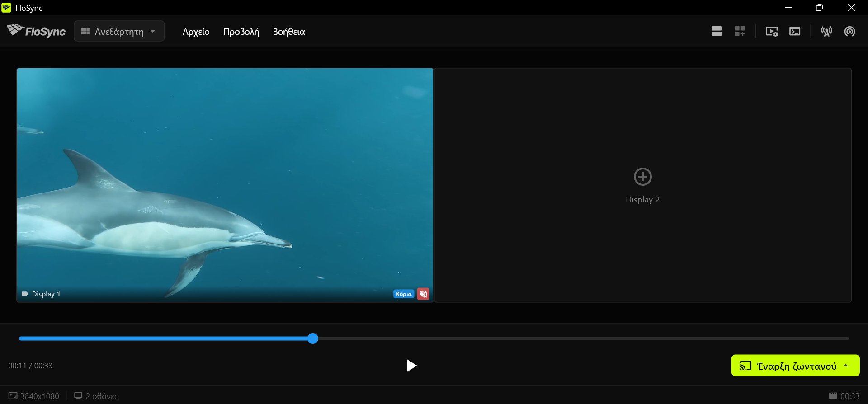Viewport: 868px width, 404px height.
Task: Click the 3840x1080 resolution text
Action: point(40,396)
